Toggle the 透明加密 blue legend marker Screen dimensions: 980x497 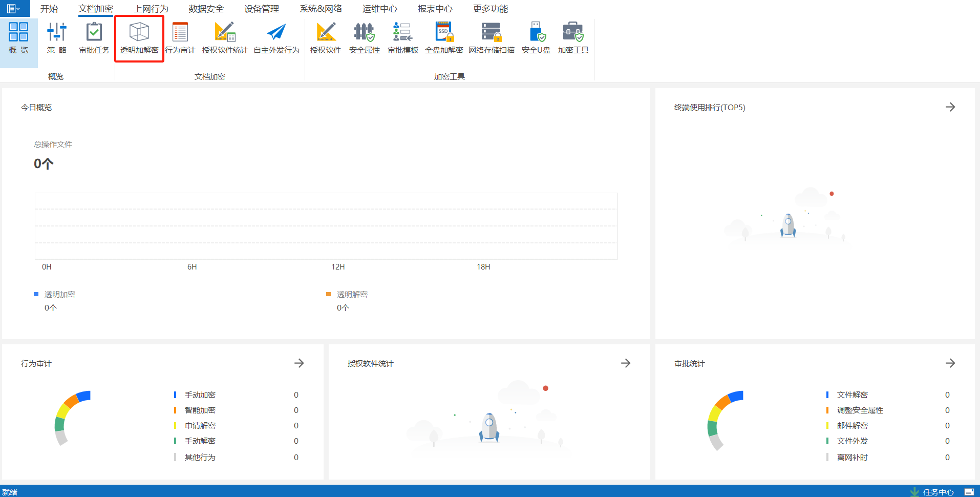(x=36, y=294)
